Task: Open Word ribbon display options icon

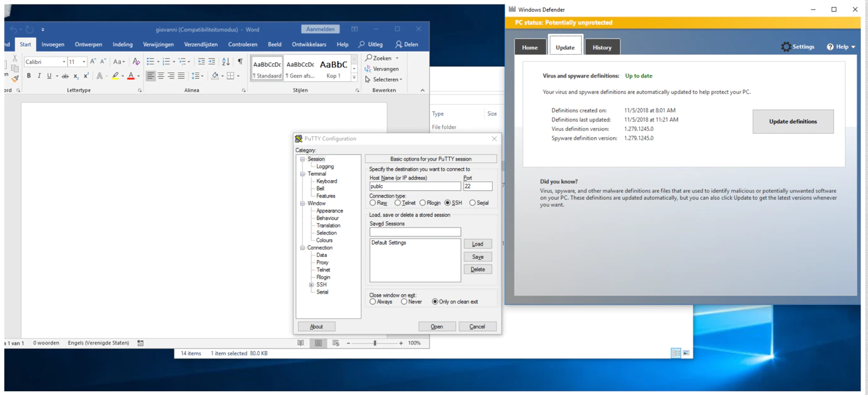Action: pos(355,29)
